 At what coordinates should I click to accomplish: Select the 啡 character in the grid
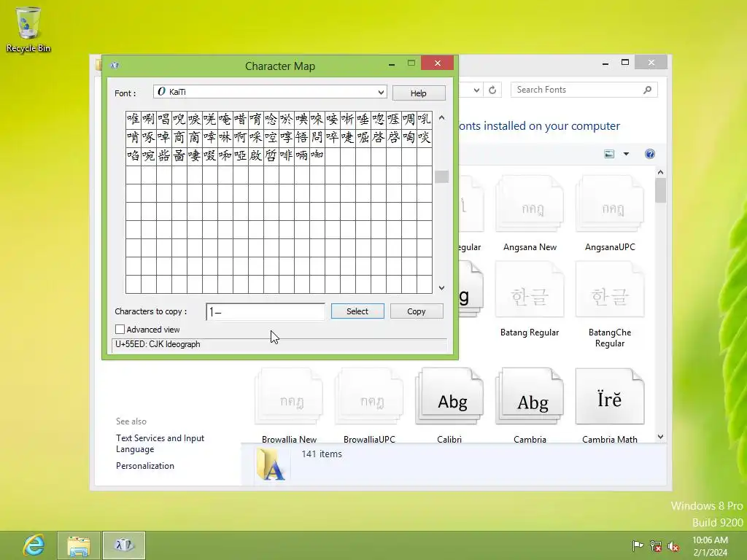[x=286, y=156]
